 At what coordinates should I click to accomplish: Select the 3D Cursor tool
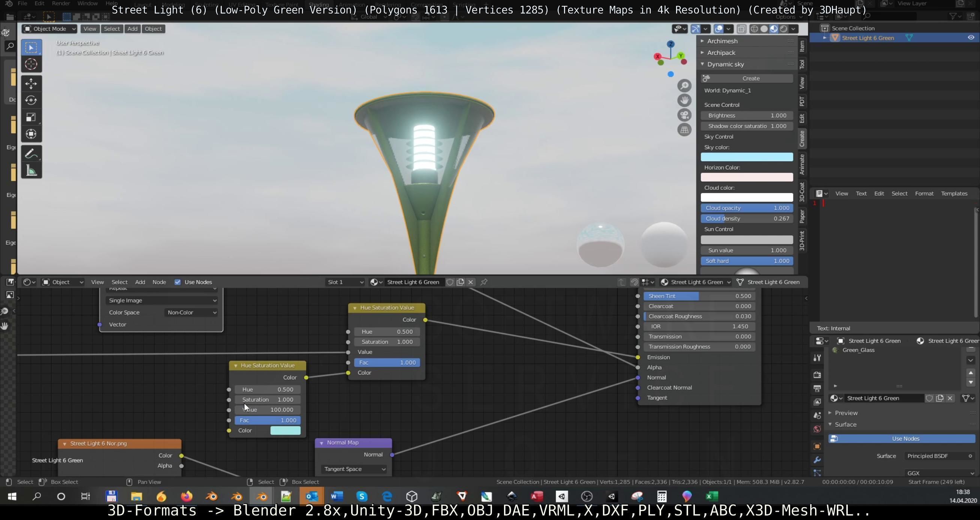click(x=31, y=64)
